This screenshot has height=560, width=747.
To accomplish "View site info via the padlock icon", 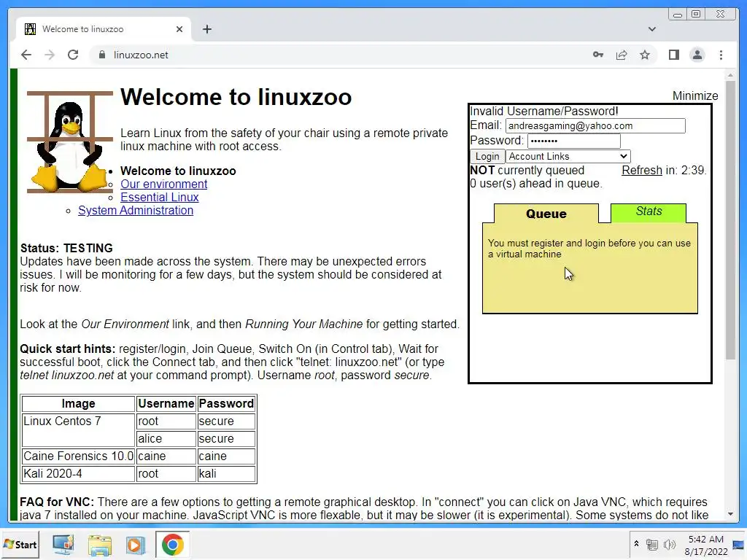I will coord(101,55).
